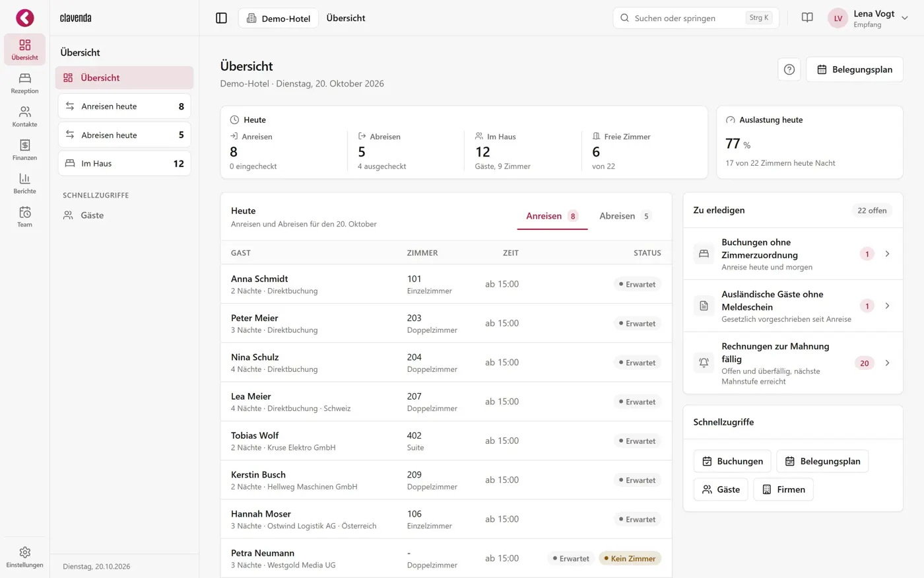This screenshot has height=578, width=924.
Task: Open Rezeption in the left sidebar
Action: pos(24,83)
